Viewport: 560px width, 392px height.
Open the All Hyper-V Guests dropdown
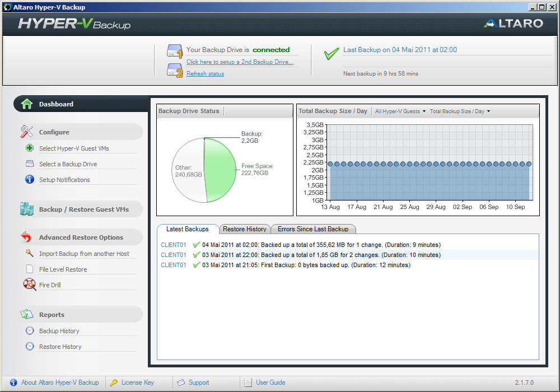click(x=400, y=111)
